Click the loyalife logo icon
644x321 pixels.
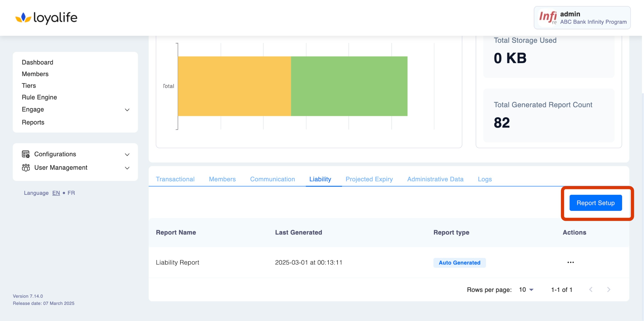coord(23,18)
